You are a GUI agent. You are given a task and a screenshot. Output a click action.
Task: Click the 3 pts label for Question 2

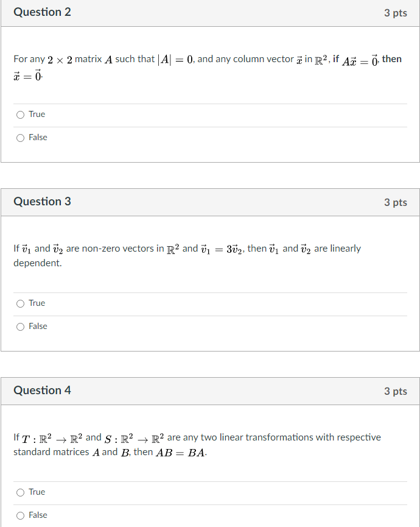tap(396, 12)
